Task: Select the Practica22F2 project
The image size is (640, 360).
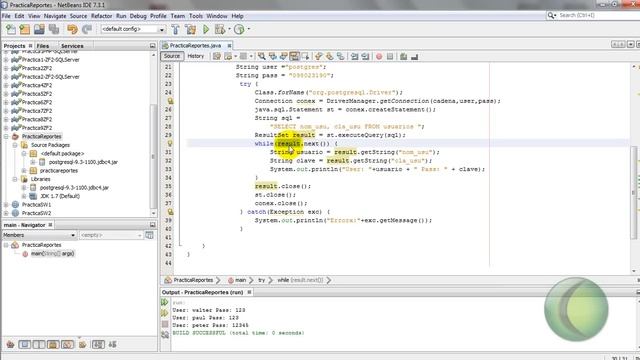Action: click(x=37, y=68)
